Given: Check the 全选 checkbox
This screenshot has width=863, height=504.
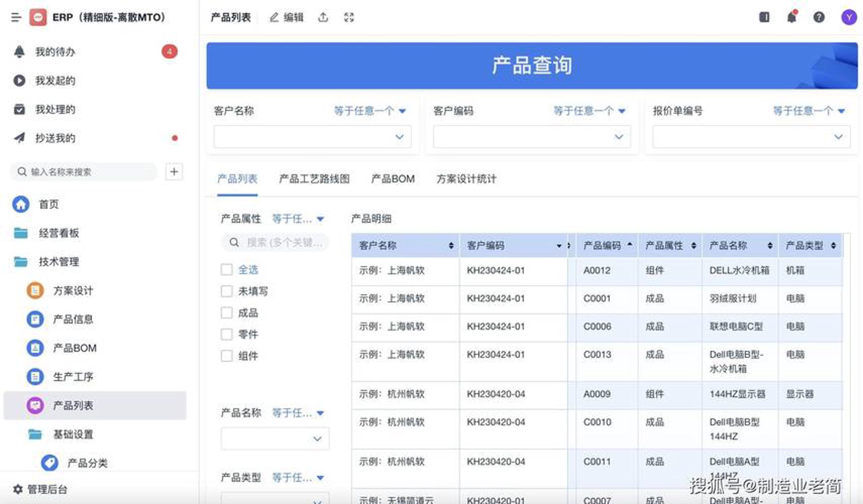Looking at the screenshot, I should [x=227, y=270].
